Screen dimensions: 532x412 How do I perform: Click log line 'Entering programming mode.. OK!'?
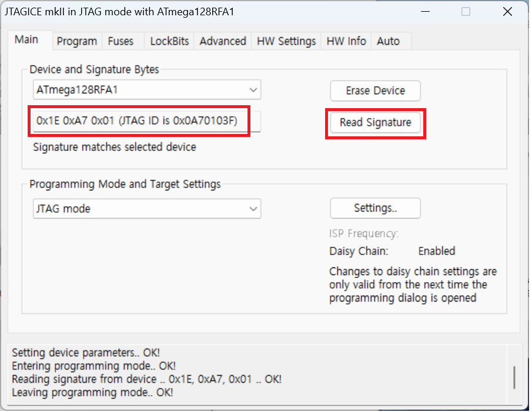(x=93, y=366)
